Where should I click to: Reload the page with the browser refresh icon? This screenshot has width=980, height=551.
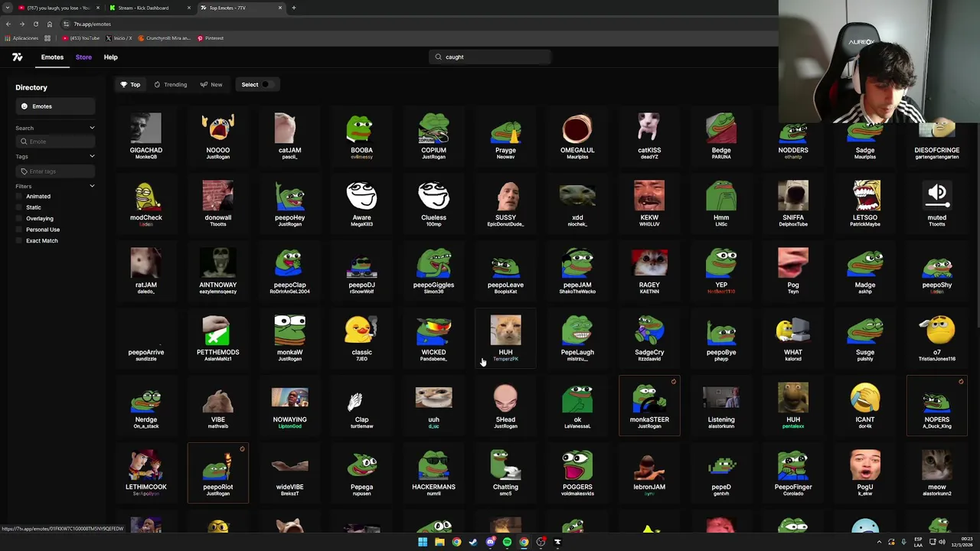click(35, 24)
